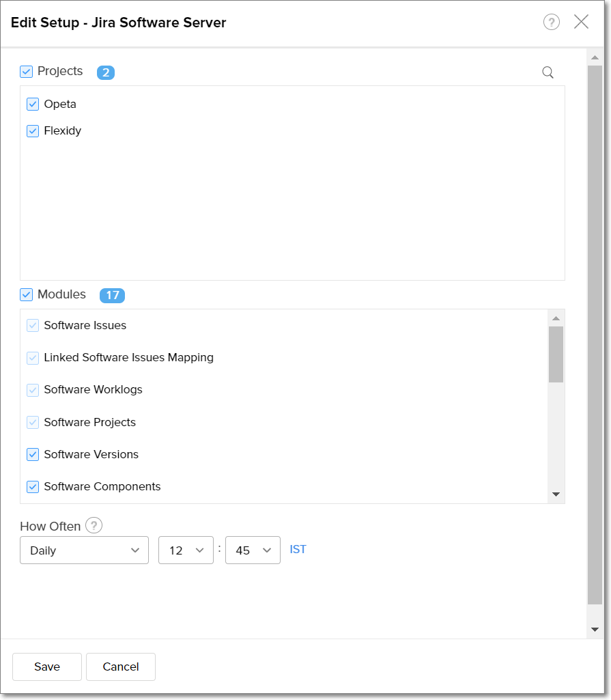The image size is (611, 700).
Task: Open the projects search icon
Action: (x=548, y=72)
